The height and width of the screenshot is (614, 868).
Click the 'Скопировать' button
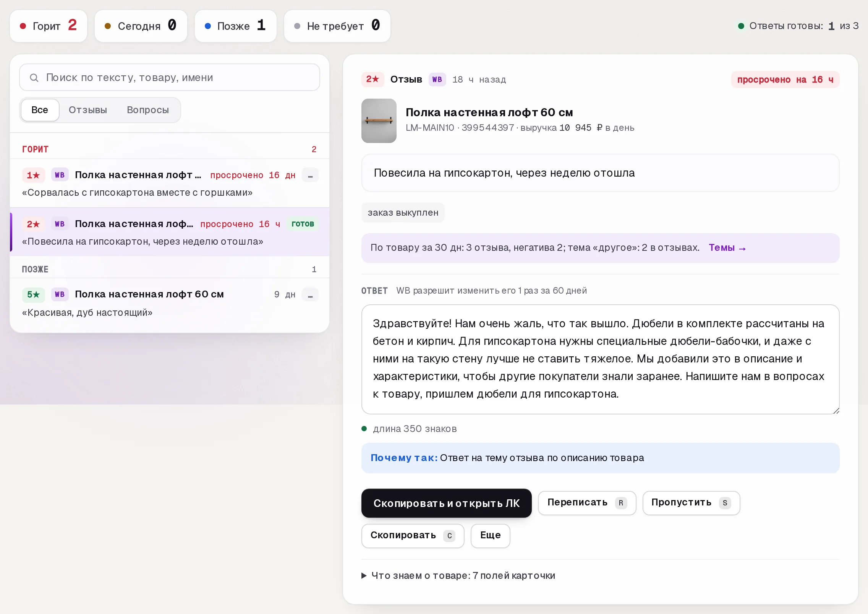tap(413, 536)
